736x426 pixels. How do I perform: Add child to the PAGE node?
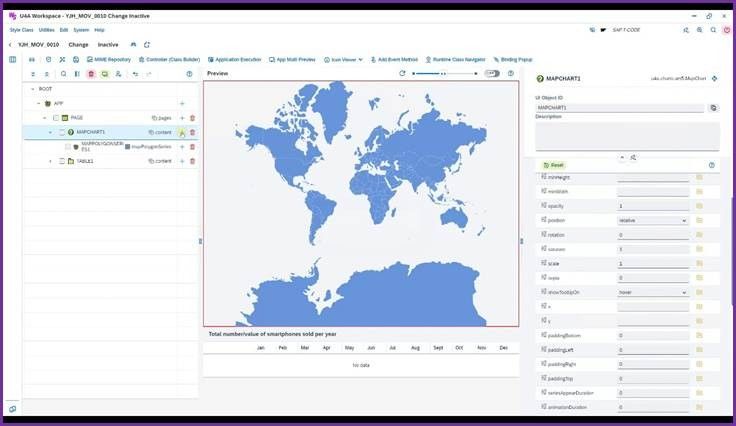[182, 118]
